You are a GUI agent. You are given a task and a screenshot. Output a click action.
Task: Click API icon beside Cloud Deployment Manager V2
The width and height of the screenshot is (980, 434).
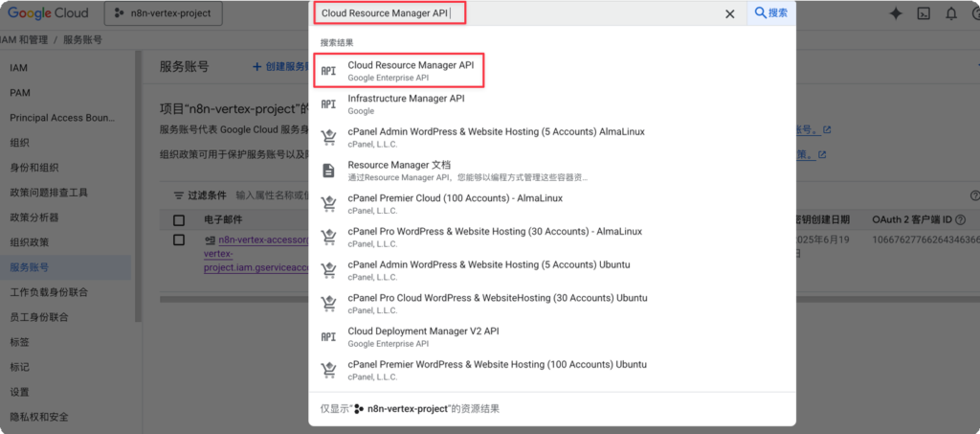328,336
